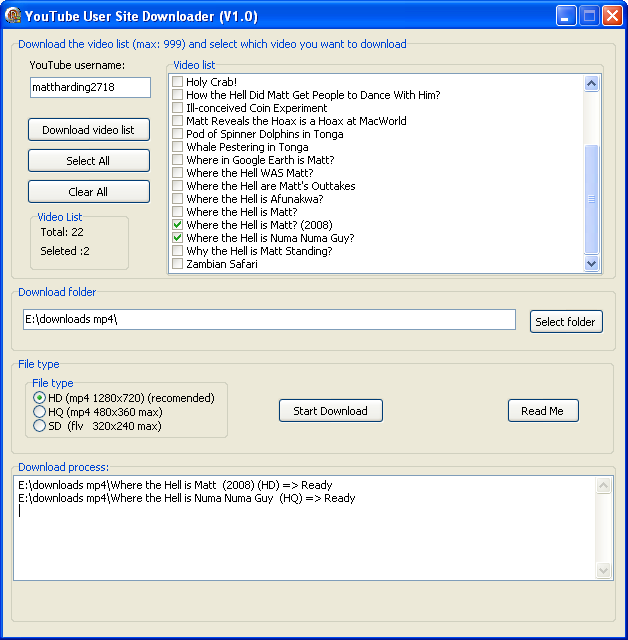Check Whale Pestering in Tonga
Screen dimensions: 628x640
(x=178, y=147)
